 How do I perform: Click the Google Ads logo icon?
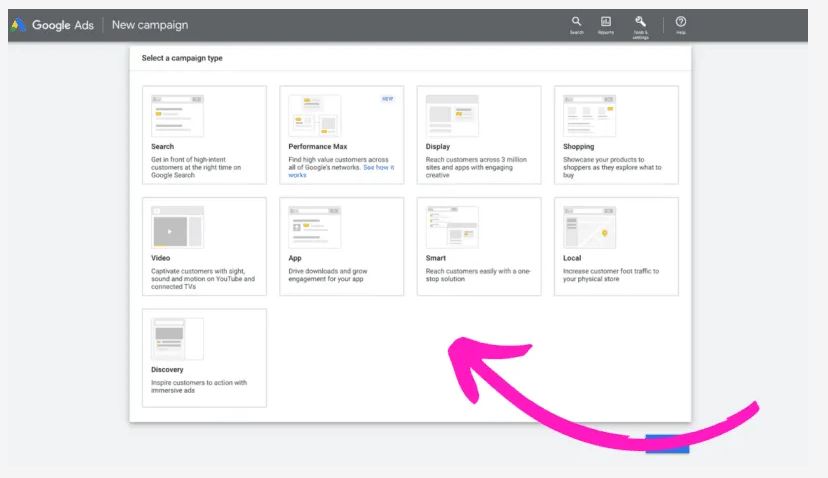[18, 25]
